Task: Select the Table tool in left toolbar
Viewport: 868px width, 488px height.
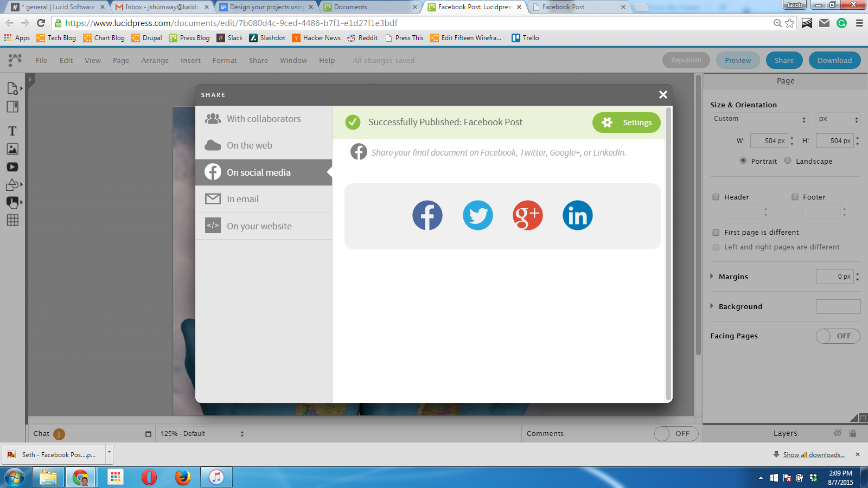Action: pyautogui.click(x=12, y=220)
